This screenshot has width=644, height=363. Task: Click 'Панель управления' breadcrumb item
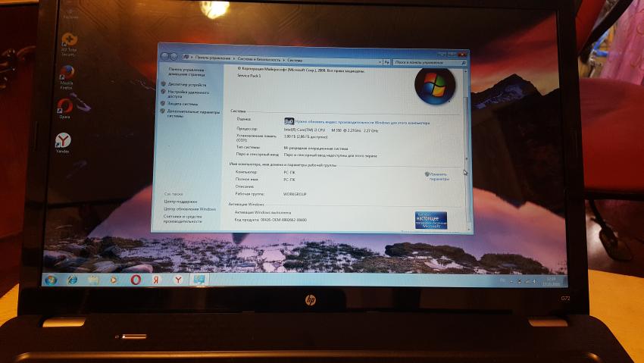pos(214,59)
